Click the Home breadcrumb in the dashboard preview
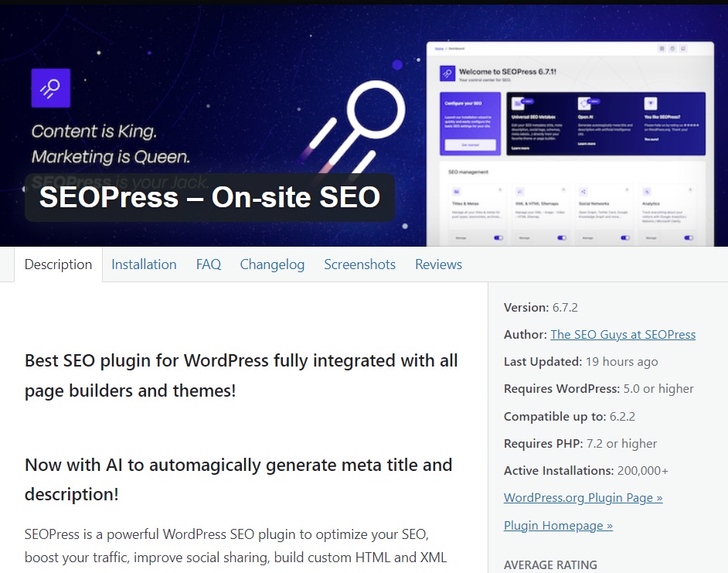Screen dimensions: 728x573 point(439,49)
